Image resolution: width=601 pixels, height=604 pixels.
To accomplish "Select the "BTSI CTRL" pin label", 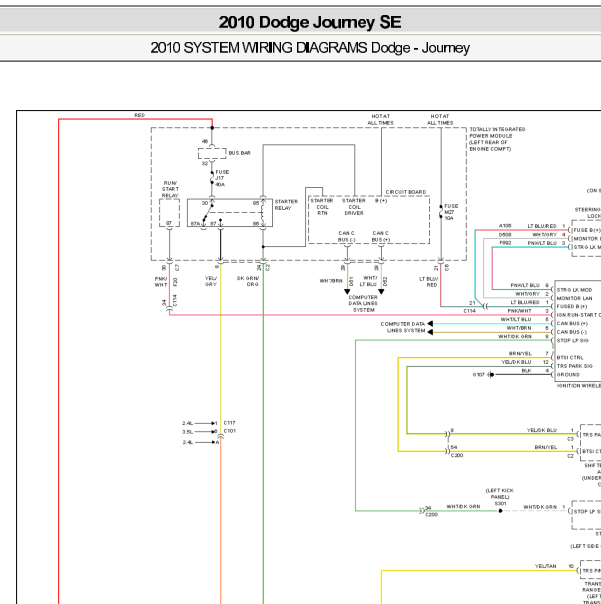I will click(570, 357).
